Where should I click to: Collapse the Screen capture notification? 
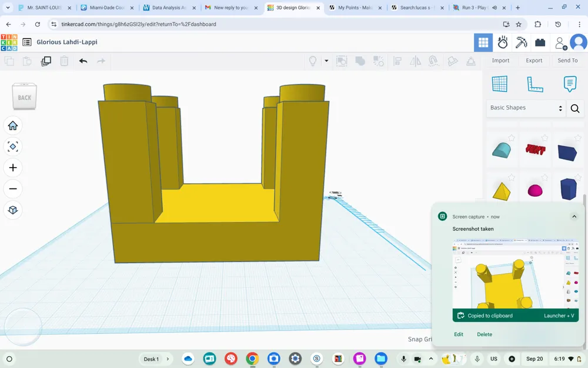tap(574, 216)
